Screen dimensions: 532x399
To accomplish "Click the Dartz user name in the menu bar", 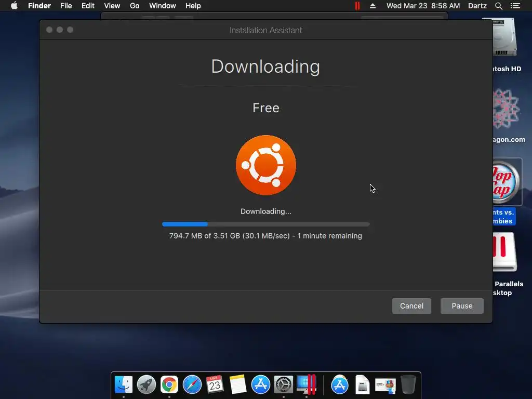I will pos(477,6).
